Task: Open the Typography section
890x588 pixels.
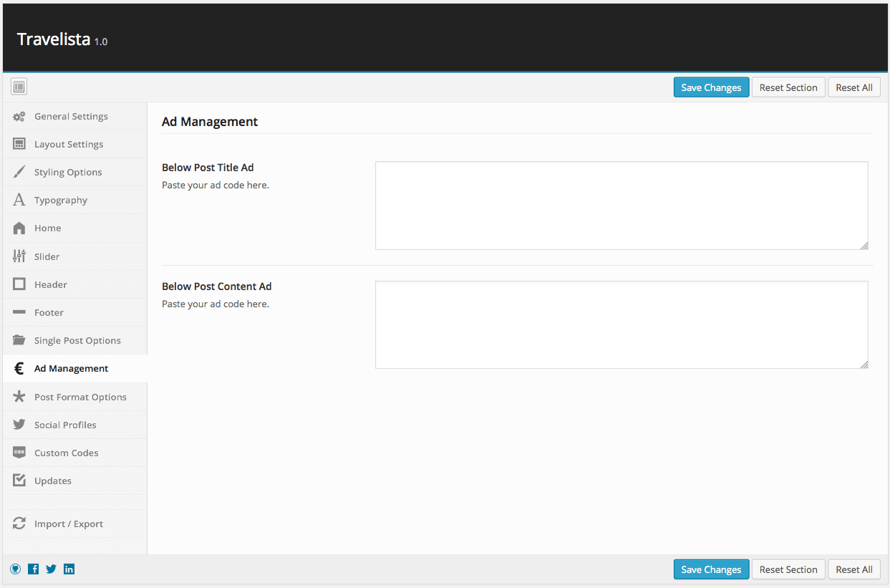Action: click(x=75, y=200)
